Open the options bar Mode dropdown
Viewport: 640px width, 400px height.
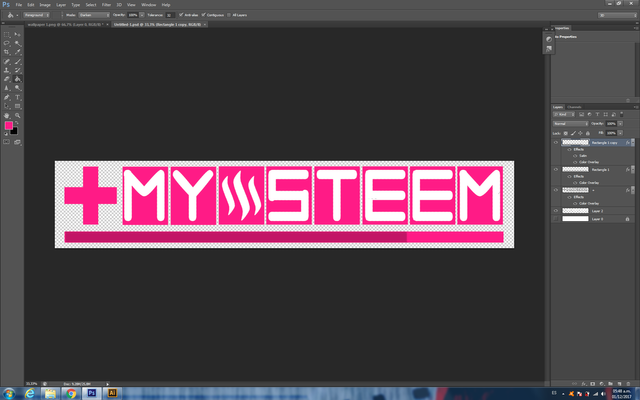point(94,15)
